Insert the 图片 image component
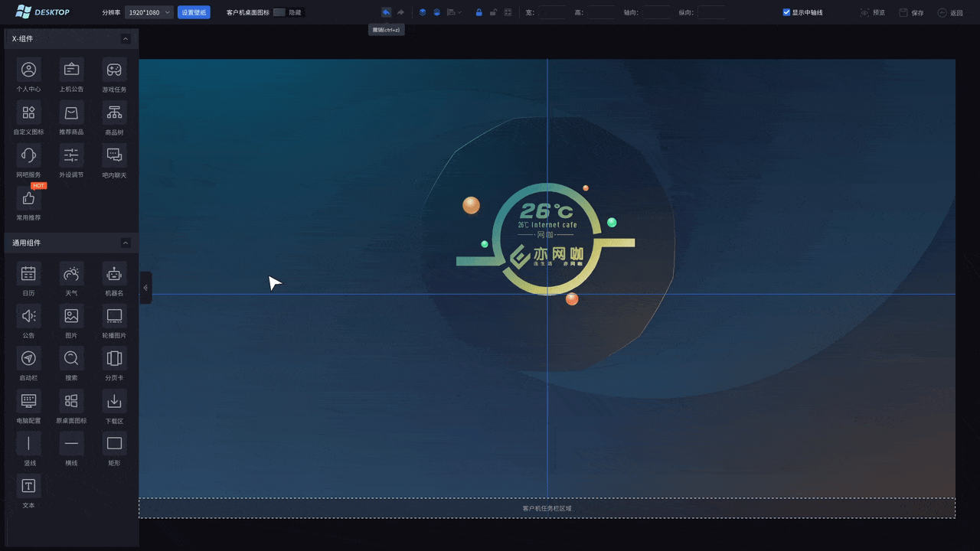The image size is (980, 551). [x=71, y=315]
